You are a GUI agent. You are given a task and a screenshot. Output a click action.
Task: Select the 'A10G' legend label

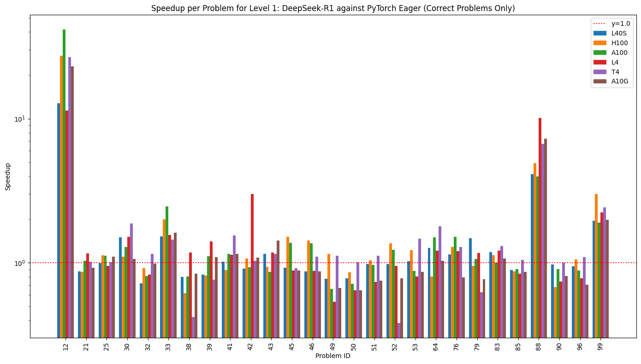click(x=620, y=82)
